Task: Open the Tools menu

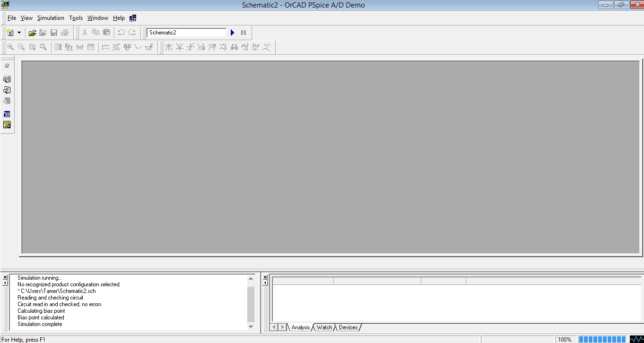Action: (x=76, y=18)
